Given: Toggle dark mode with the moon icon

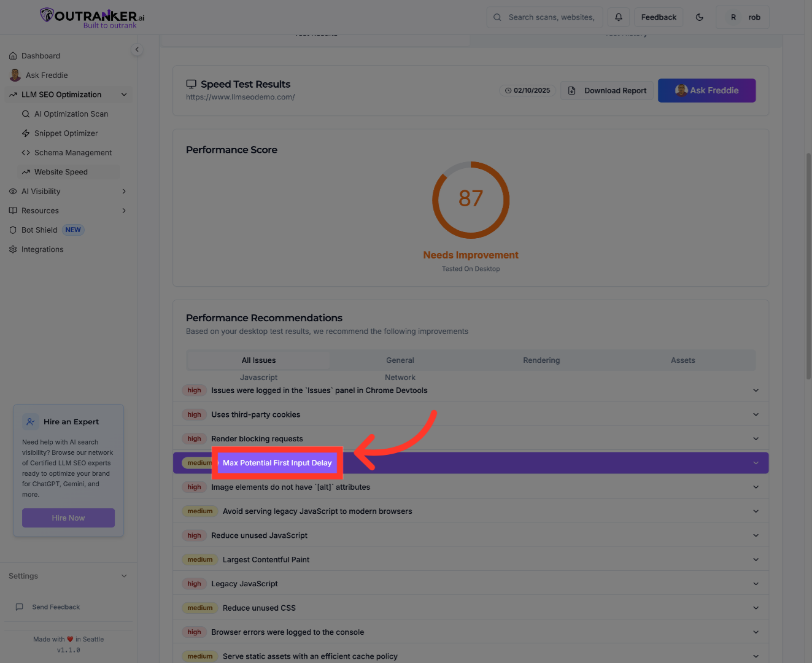Looking at the screenshot, I should pos(699,17).
